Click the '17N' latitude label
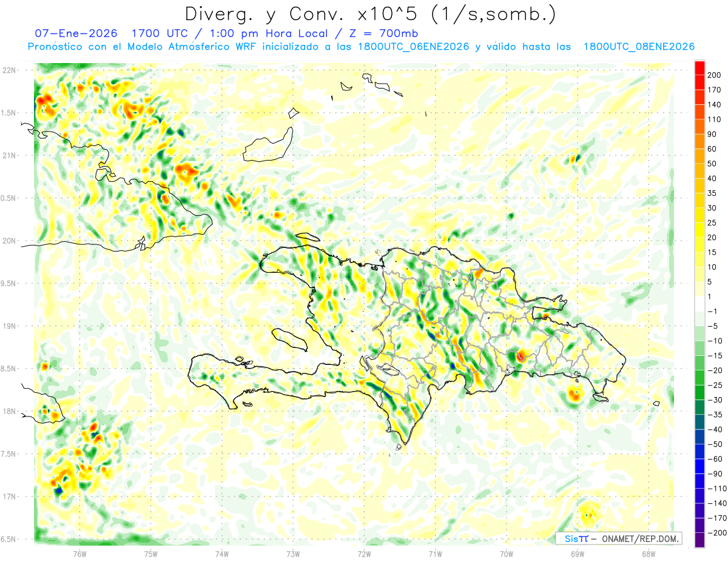728x562 pixels. tap(8, 497)
